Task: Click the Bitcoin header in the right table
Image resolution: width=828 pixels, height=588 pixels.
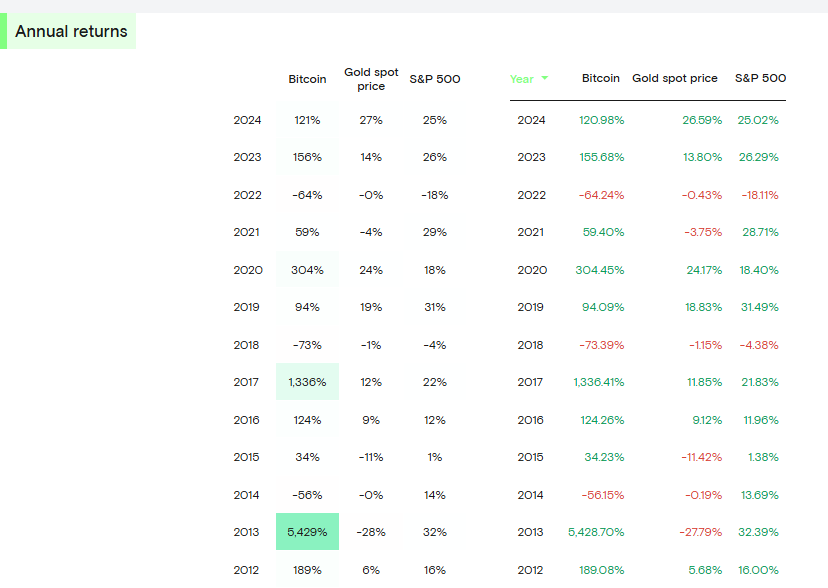Action: coord(600,78)
